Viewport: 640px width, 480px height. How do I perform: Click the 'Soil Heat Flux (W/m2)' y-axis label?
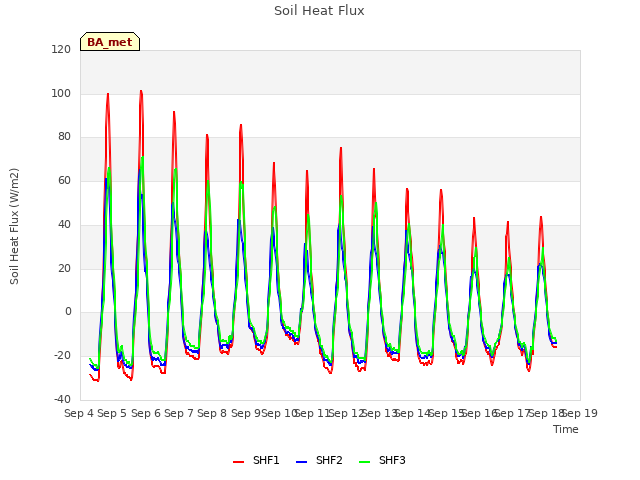click(x=14, y=226)
